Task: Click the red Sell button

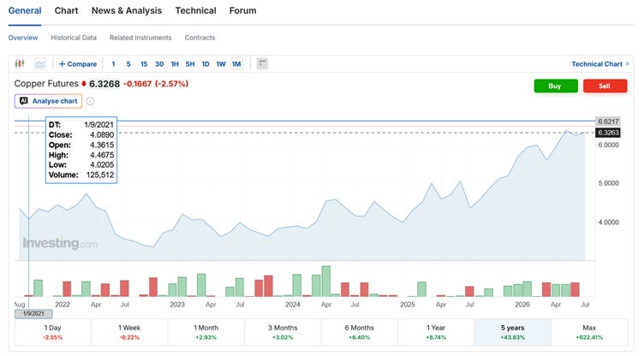Action: (605, 86)
